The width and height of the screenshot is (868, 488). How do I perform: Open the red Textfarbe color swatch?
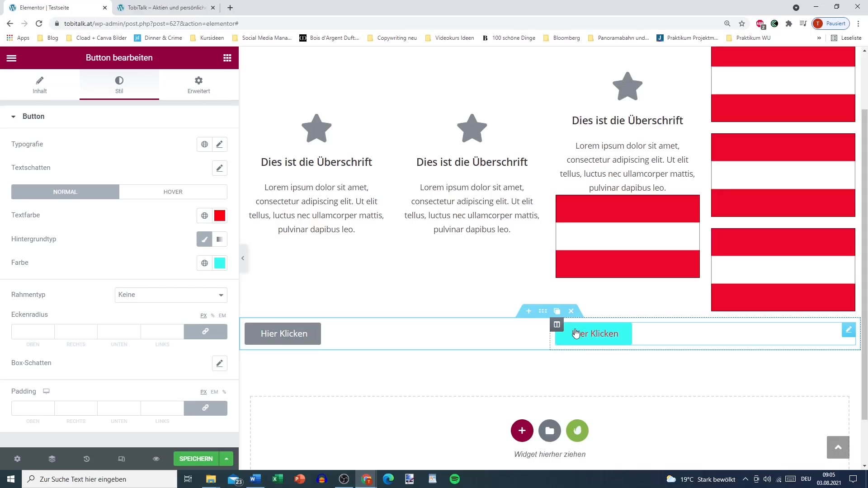pos(220,216)
